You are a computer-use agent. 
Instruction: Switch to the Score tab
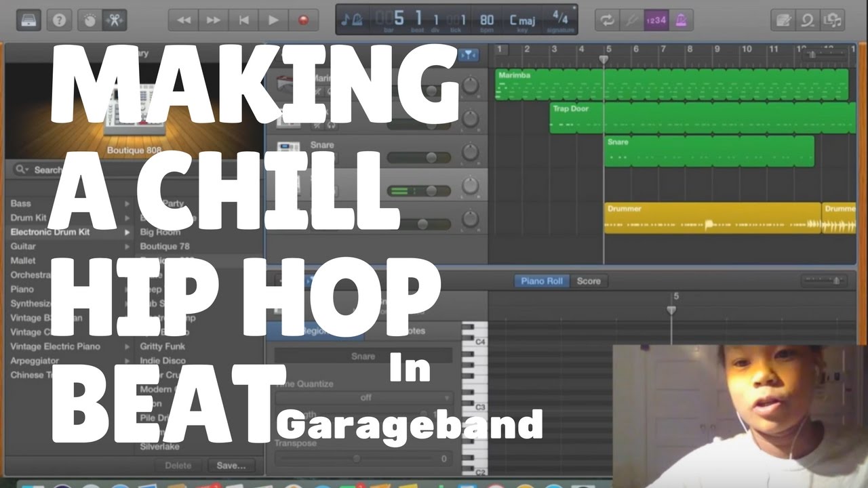tap(589, 281)
